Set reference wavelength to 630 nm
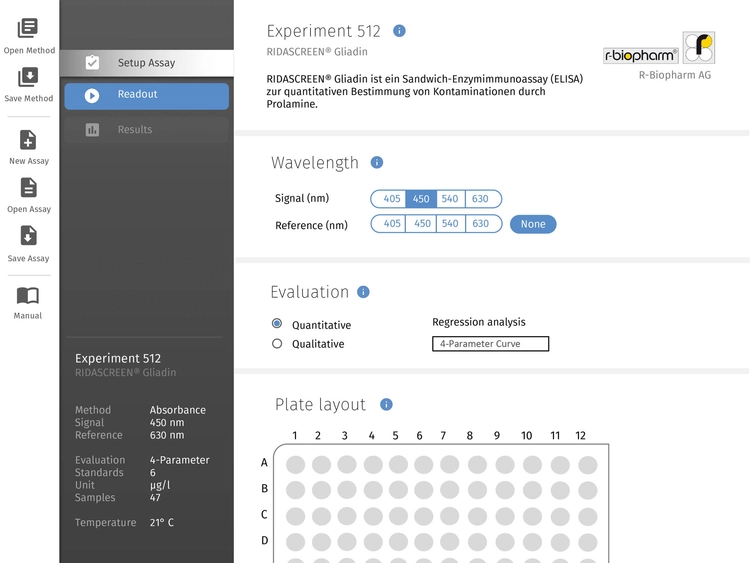This screenshot has height=563, width=750. [x=483, y=224]
